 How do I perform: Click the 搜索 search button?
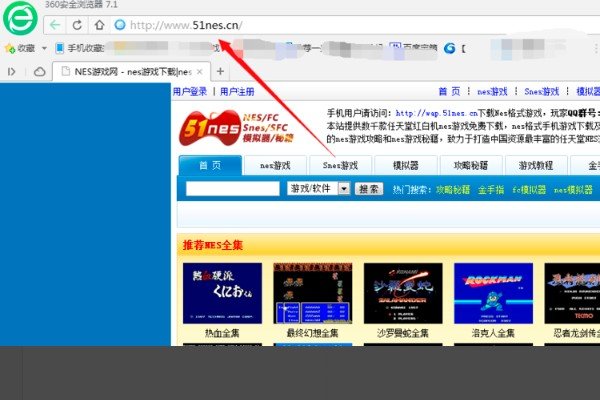click(369, 189)
